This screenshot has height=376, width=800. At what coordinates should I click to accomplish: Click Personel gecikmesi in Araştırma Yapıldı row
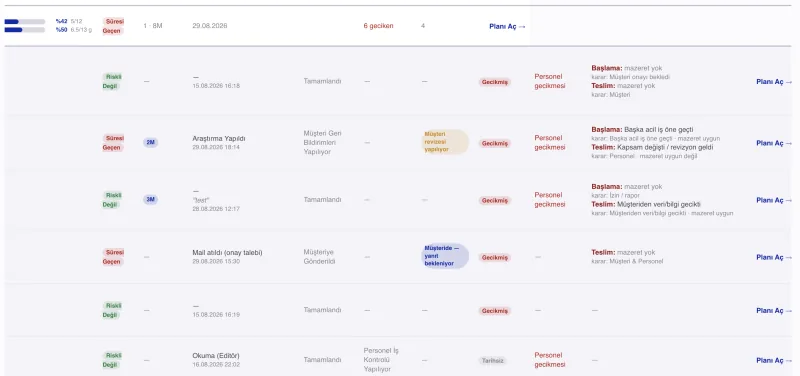pos(550,143)
